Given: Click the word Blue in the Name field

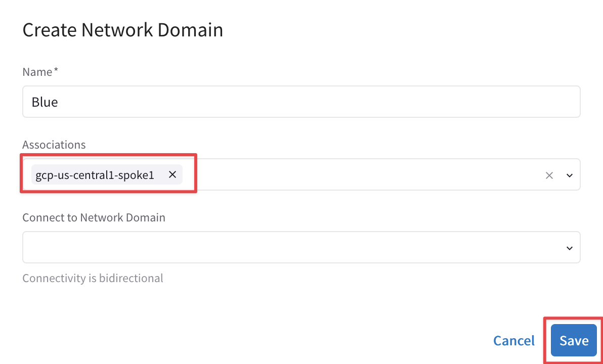Looking at the screenshot, I should [45, 102].
